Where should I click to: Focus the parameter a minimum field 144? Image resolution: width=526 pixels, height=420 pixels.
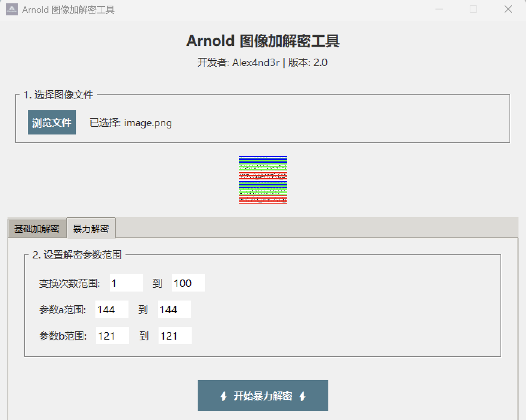click(112, 309)
